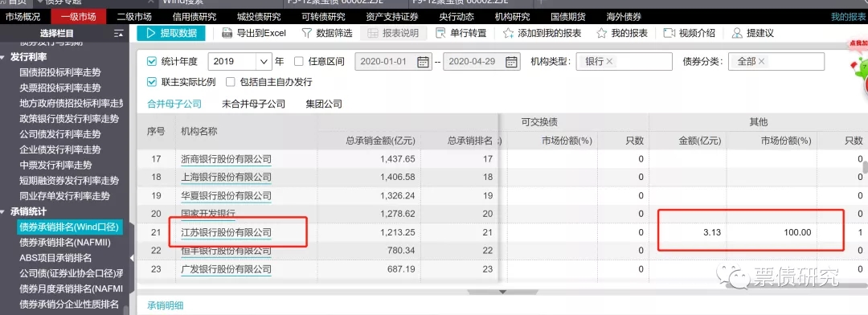The height and width of the screenshot is (315, 868).
Task: Collapse sidebar via 选择栏目 list icon
Action: pos(118,33)
